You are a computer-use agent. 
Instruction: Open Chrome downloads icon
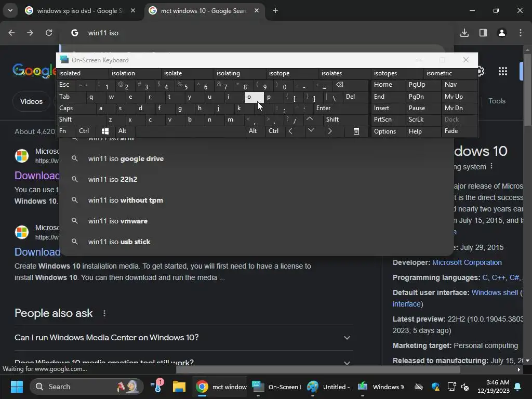464,33
